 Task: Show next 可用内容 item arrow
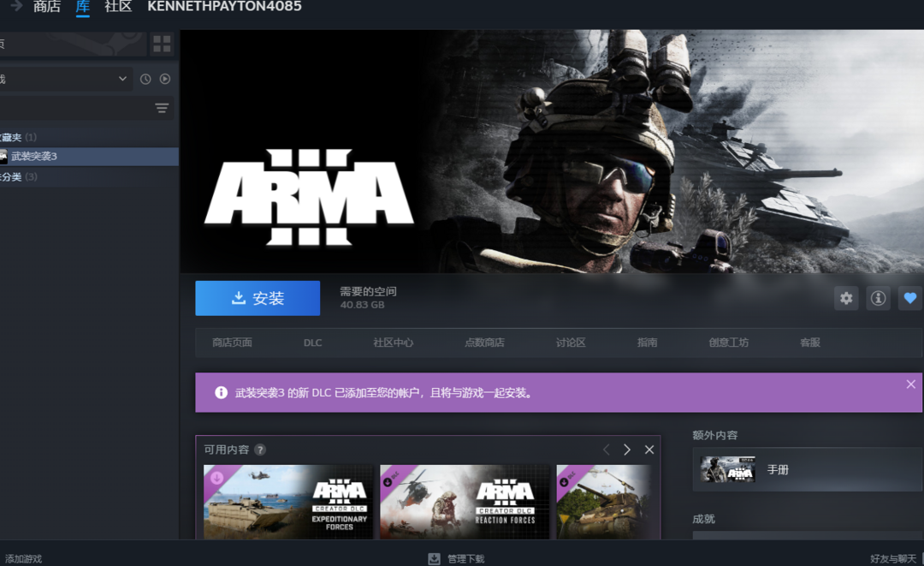pos(627,450)
